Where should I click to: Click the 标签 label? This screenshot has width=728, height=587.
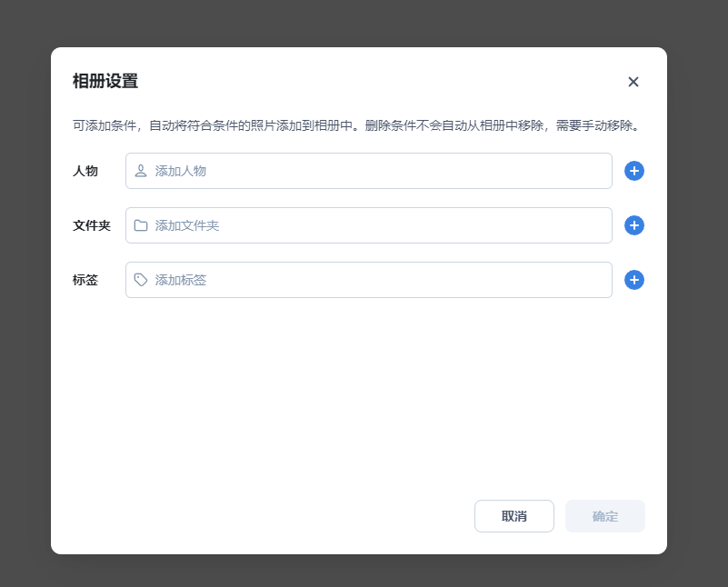click(85, 280)
